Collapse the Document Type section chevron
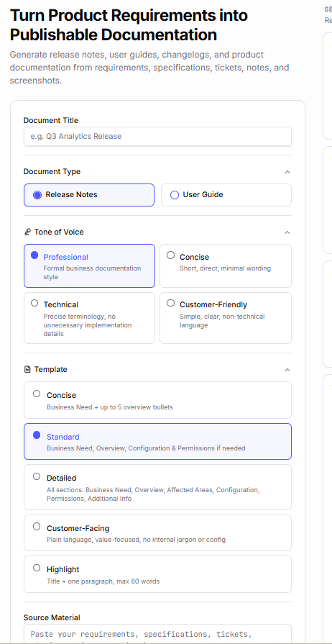This screenshot has width=332, height=644. (287, 172)
